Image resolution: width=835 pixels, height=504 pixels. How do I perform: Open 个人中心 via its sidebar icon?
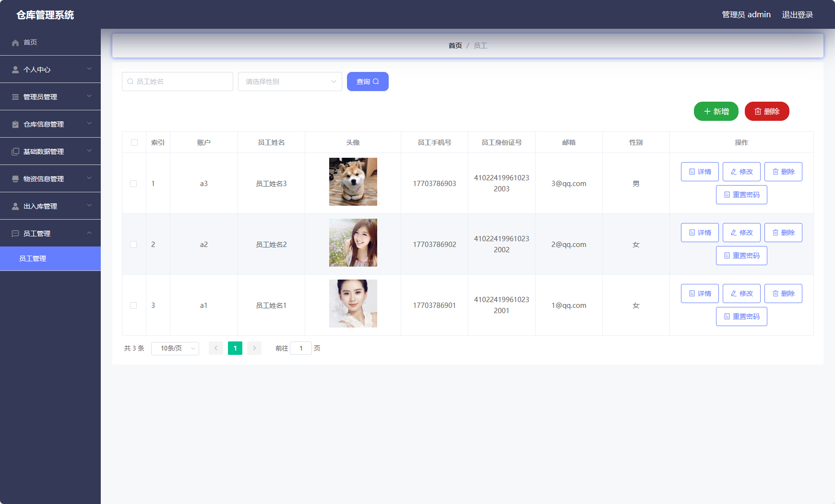[13, 69]
